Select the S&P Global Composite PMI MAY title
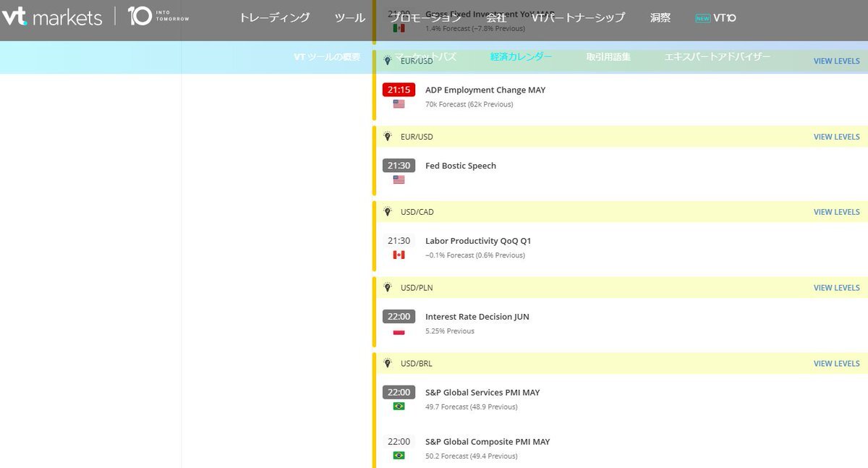 pos(488,442)
